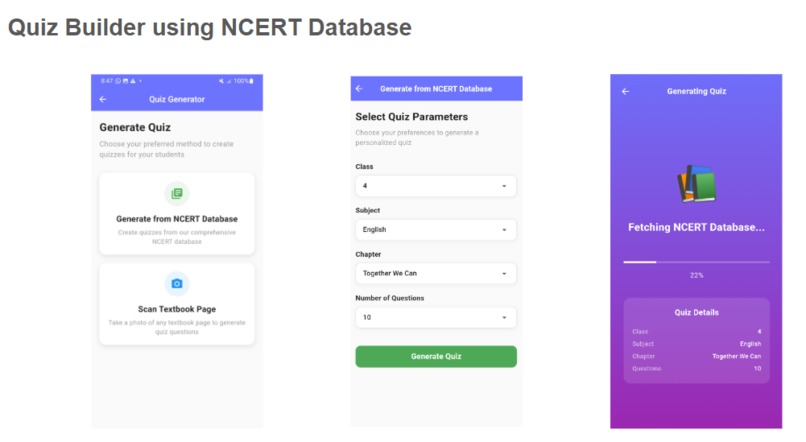This screenshot has height=442, width=806.
Task: Click the green NCERT database document icon
Action: (177, 193)
